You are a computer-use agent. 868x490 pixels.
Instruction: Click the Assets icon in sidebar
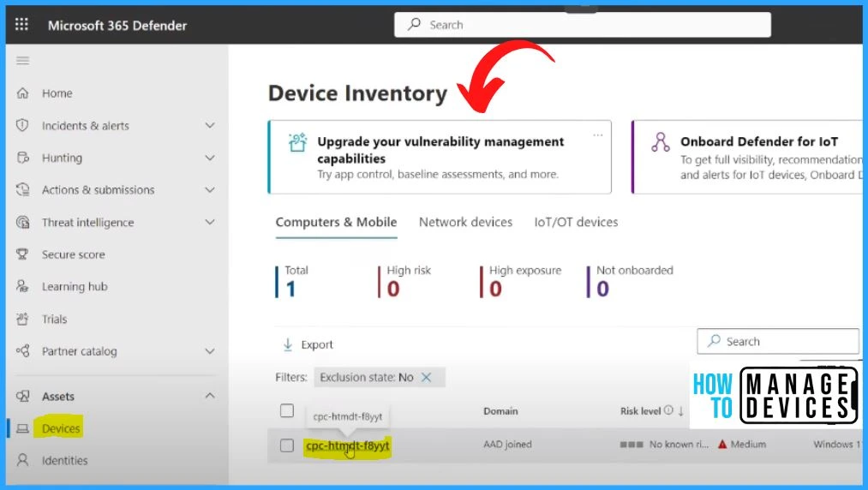tap(22, 397)
